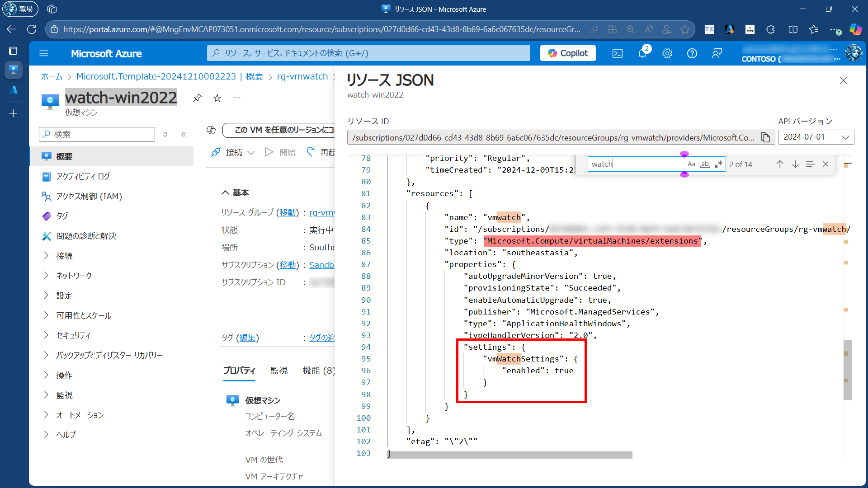Pin watch-win2022 to dashboard

click(x=197, y=98)
